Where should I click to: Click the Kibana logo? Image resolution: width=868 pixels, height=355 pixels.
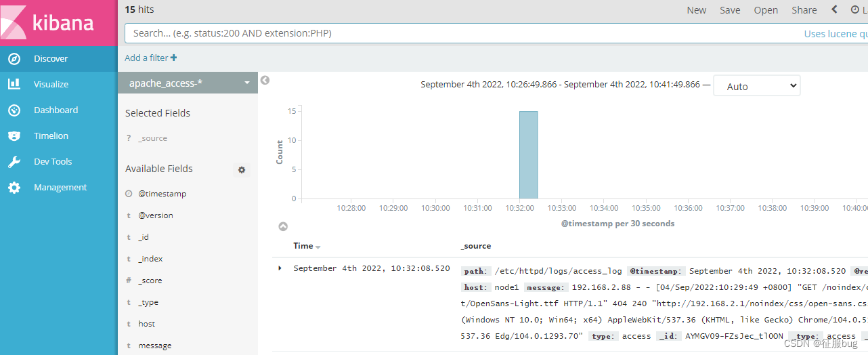tap(59, 22)
